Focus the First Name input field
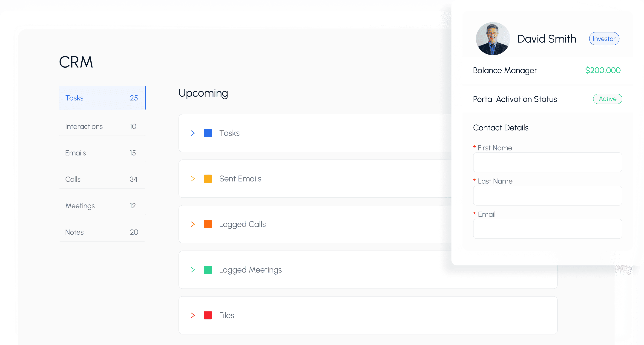The height and width of the screenshot is (345, 644). pos(547,163)
